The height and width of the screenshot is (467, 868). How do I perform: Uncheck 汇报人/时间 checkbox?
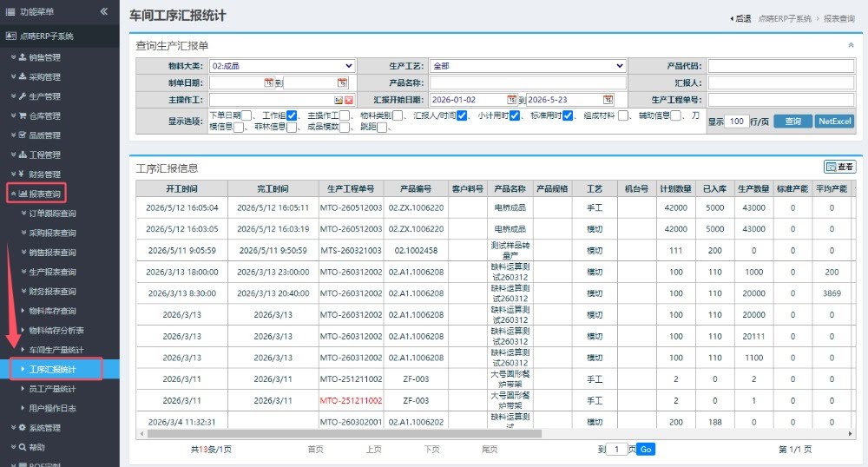462,115
